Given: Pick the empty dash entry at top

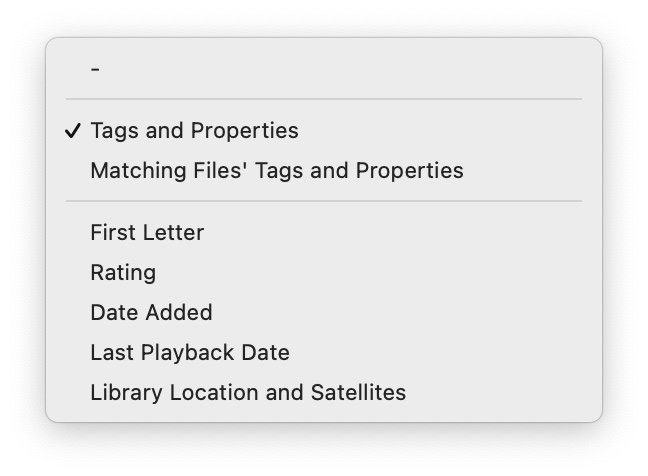Looking at the screenshot, I should click(95, 69).
